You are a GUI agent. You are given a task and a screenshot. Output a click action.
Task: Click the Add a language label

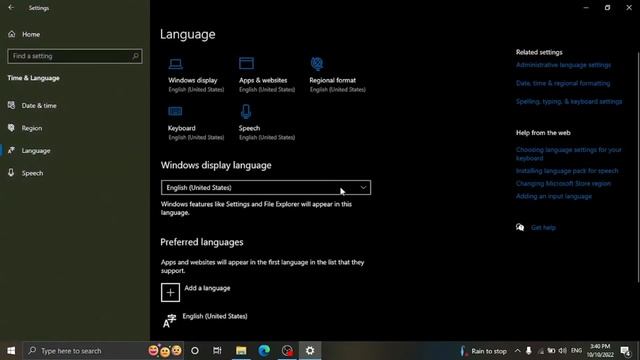coord(207,288)
